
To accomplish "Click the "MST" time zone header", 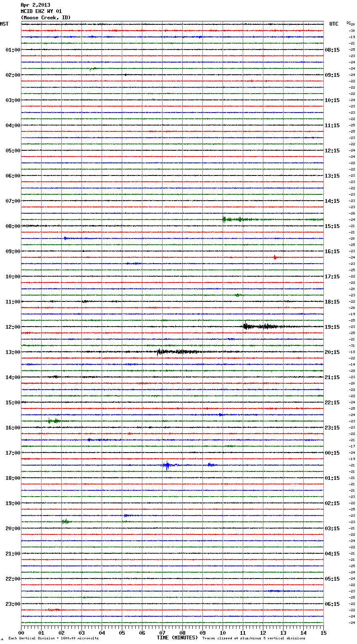I will [x=4, y=24].
